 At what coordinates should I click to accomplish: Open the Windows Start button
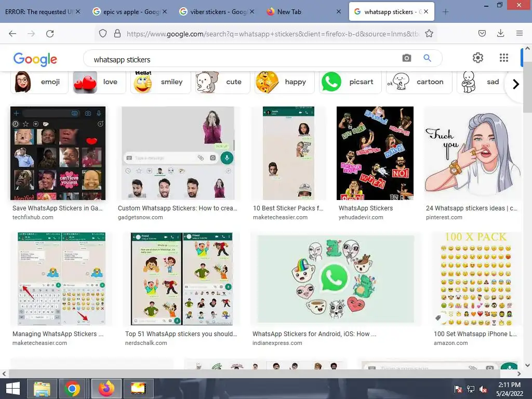click(x=13, y=389)
